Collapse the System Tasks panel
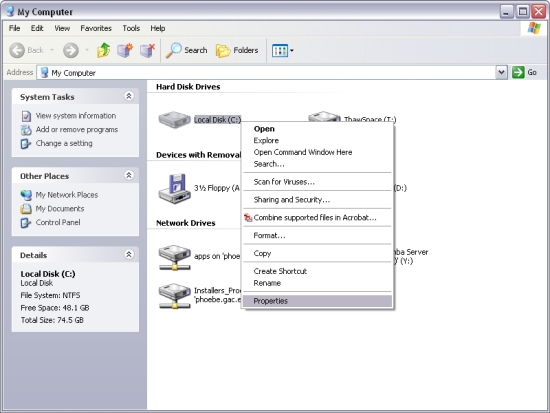Viewport: 550px width, 413px height. [x=129, y=96]
